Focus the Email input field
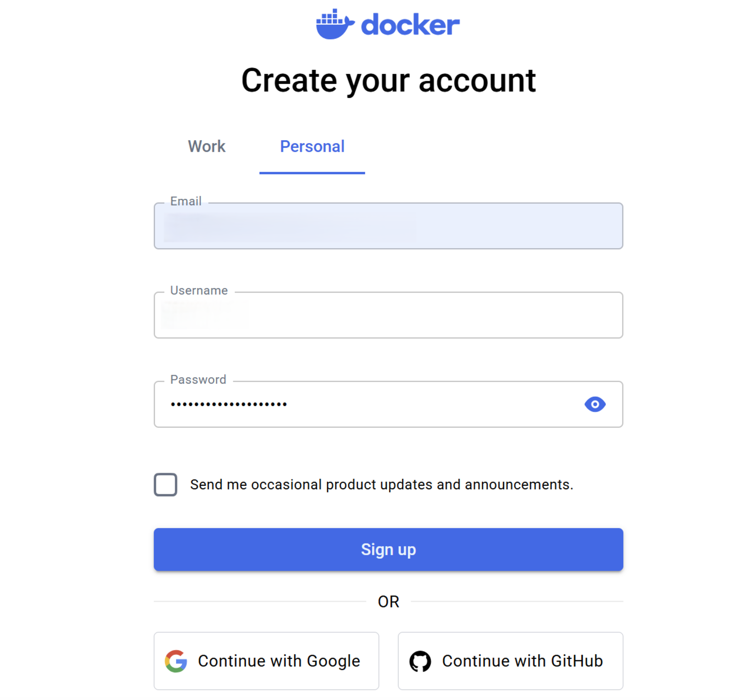Viewport: 739px width, 700px height. (388, 226)
